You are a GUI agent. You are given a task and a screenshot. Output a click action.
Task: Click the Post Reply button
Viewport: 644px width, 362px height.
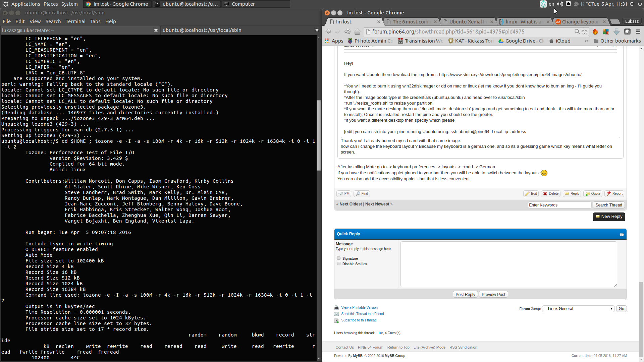tap(465, 294)
